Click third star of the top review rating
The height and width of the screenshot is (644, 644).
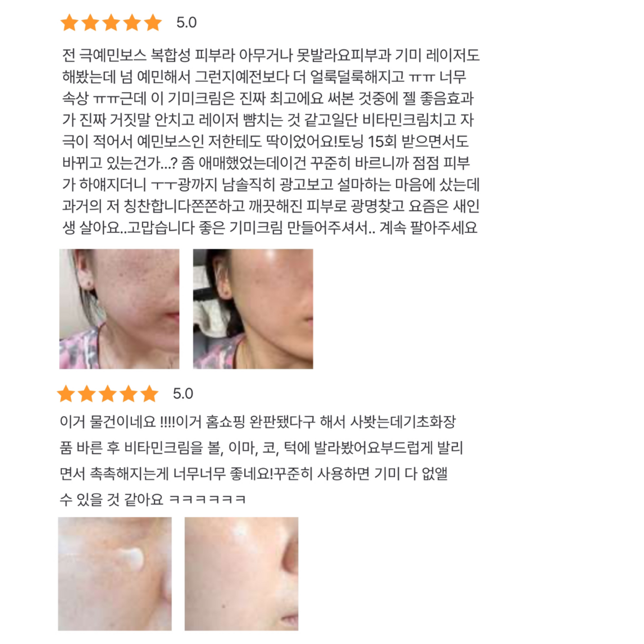coord(111,22)
